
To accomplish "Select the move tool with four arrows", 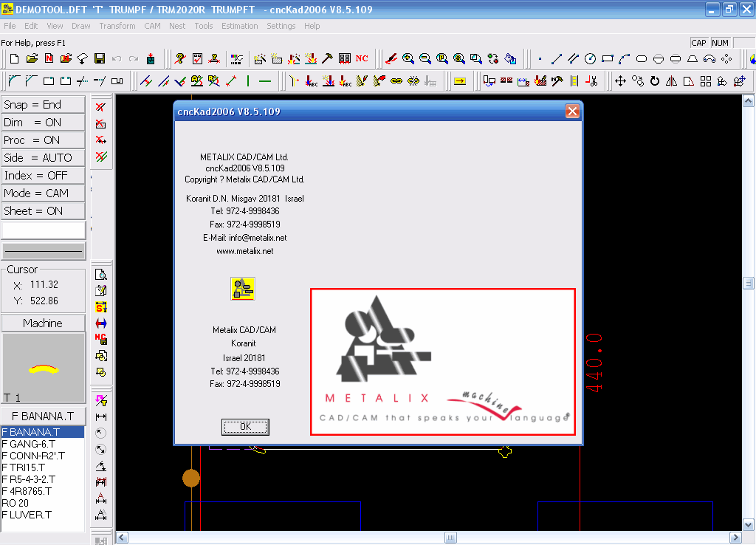I will pyautogui.click(x=620, y=81).
